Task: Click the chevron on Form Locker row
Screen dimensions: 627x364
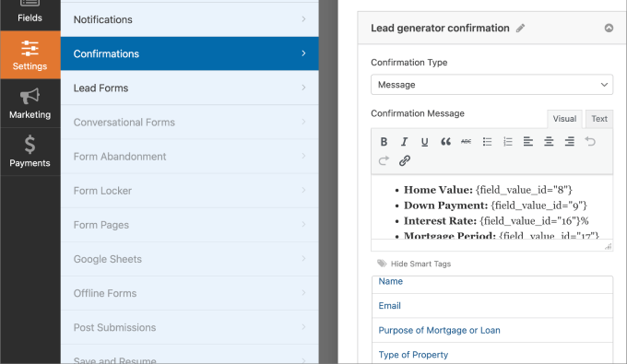Action: pyautogui.click(x=303, y=190)
